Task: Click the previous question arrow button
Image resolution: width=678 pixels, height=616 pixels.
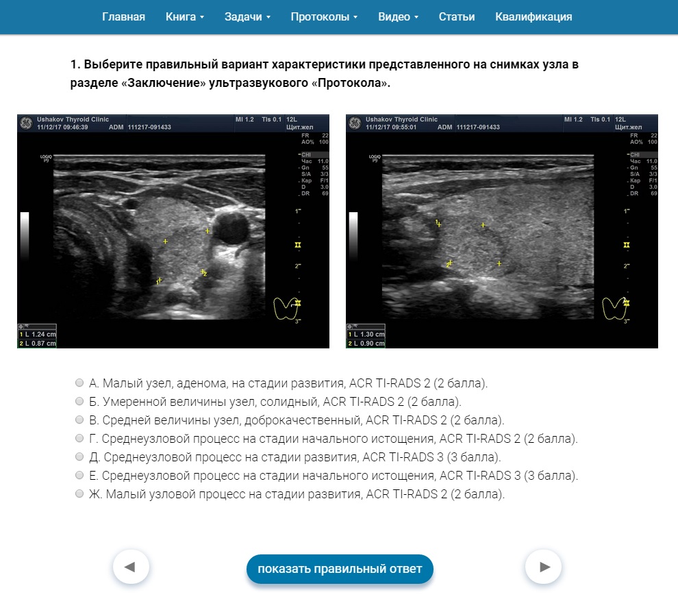Action: 130,567
